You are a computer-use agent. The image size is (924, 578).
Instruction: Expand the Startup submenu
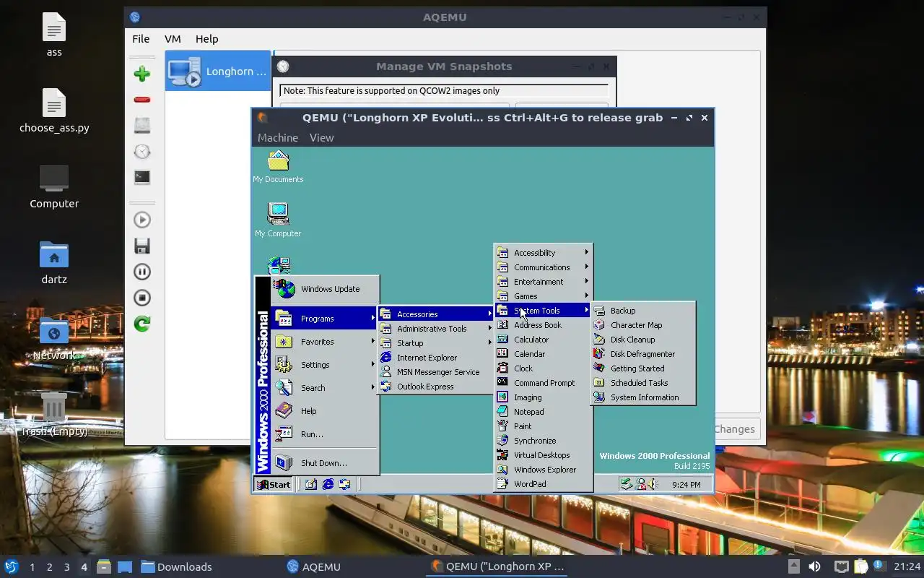pyautogui.click(x=436, y=343)
